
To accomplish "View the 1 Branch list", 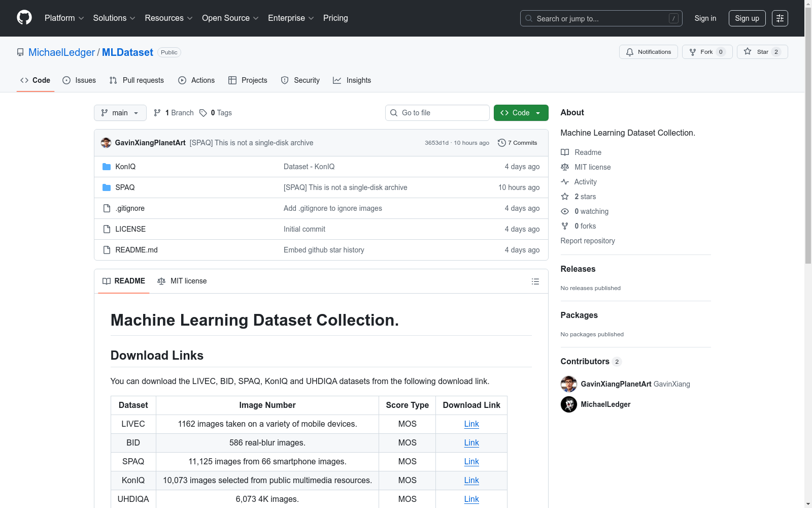I will click(x=174, y=113).
